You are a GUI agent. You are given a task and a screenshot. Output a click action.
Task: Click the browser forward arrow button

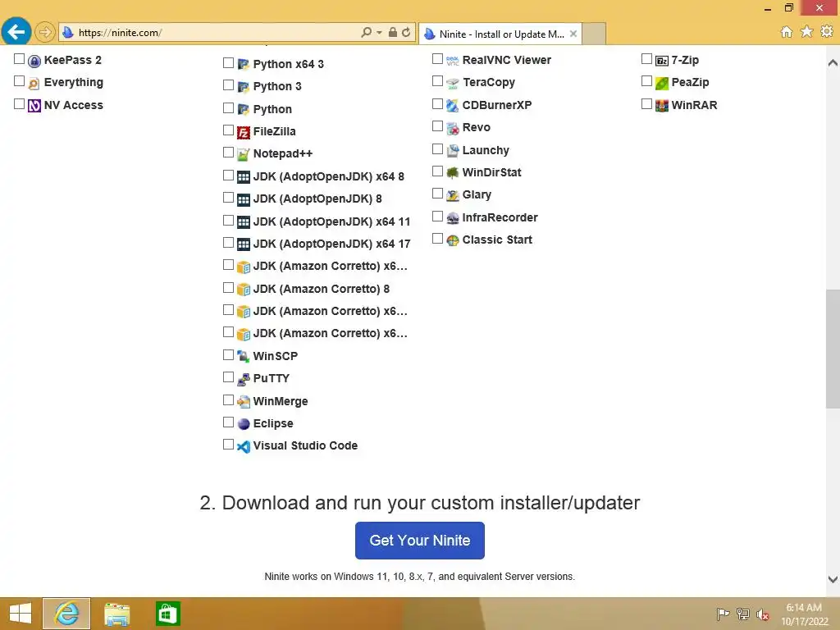pyautogui.click(x=45, y=32)
